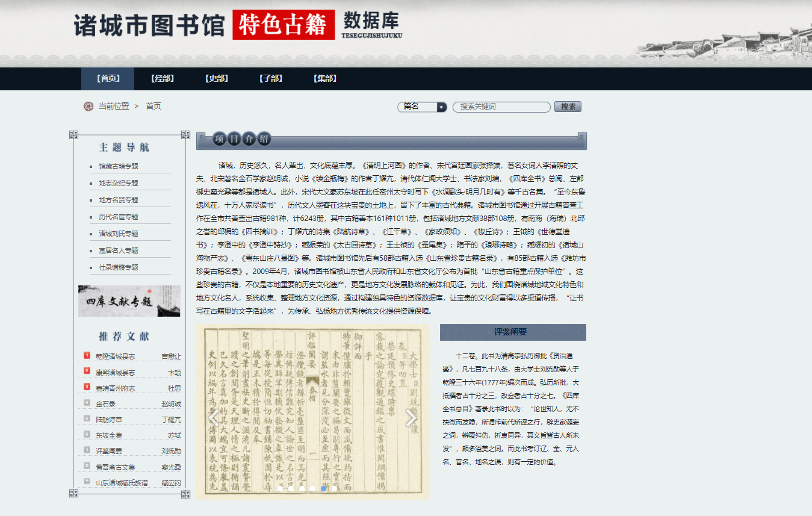Viewport: 812px width, 516px height.
Task: Open recommended document 山东诸城臧氏族谱
Action: [x=122, y=483]
